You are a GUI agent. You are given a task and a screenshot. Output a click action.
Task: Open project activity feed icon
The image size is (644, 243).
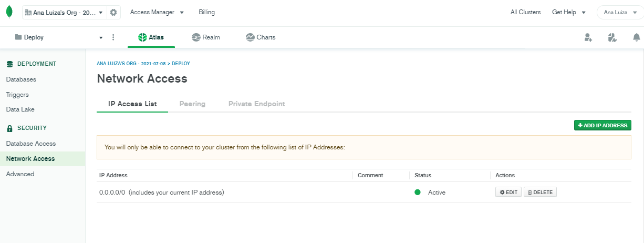[612, 37]
